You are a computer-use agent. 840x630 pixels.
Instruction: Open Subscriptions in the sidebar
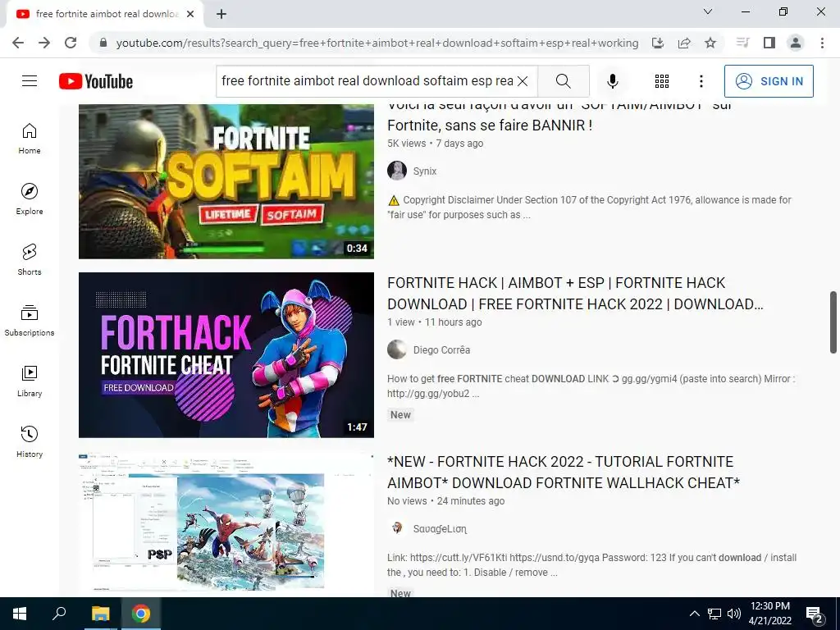30,321
